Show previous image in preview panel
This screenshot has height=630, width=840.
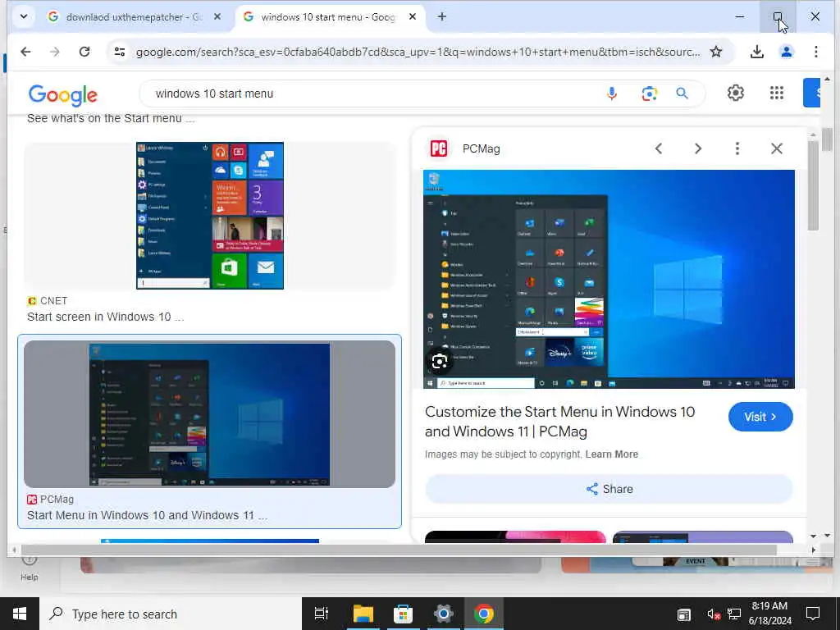659,148
